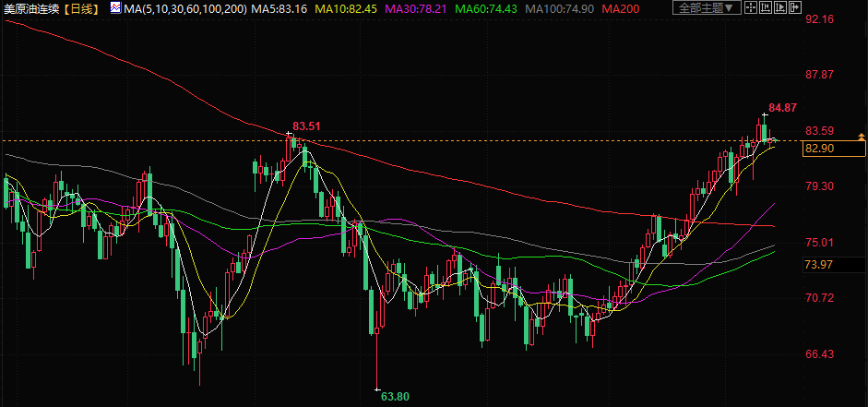Click the MA indicator chart icon
868x407 pixels.
(x=114, y=8)
